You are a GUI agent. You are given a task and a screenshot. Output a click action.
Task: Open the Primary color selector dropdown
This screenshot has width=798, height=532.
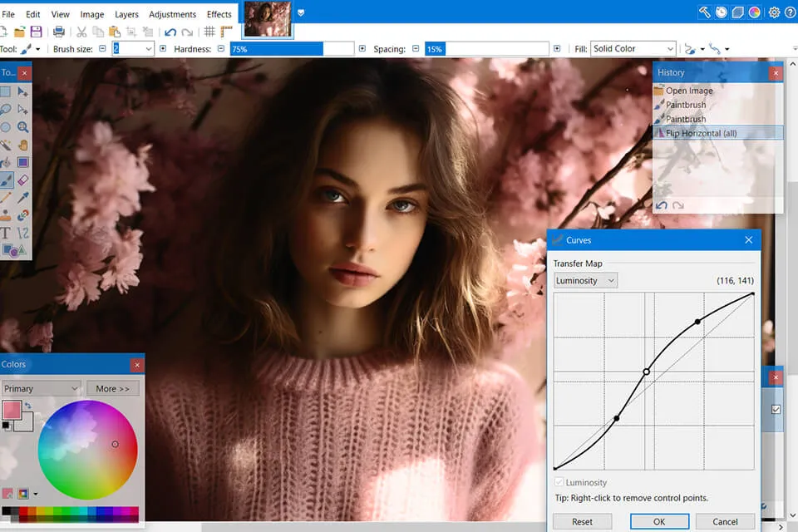coord(41,388)
